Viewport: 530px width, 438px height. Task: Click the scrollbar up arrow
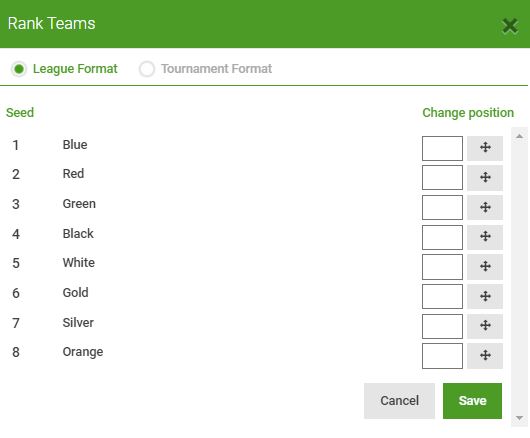click(519, 136)
